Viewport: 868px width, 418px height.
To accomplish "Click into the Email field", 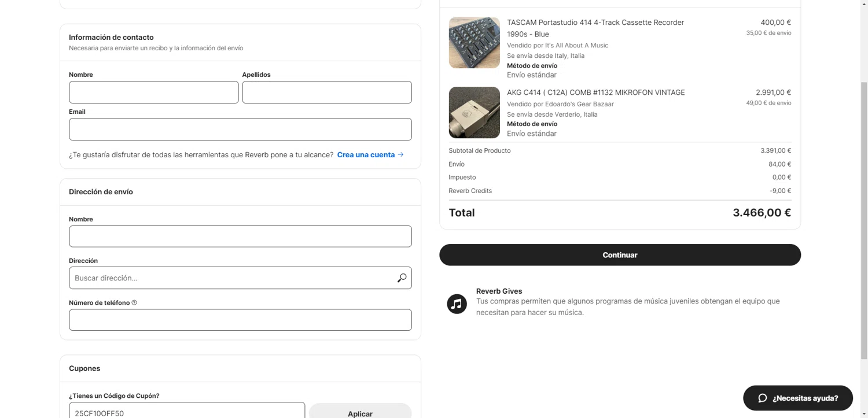I will click(x=240, y=130).
